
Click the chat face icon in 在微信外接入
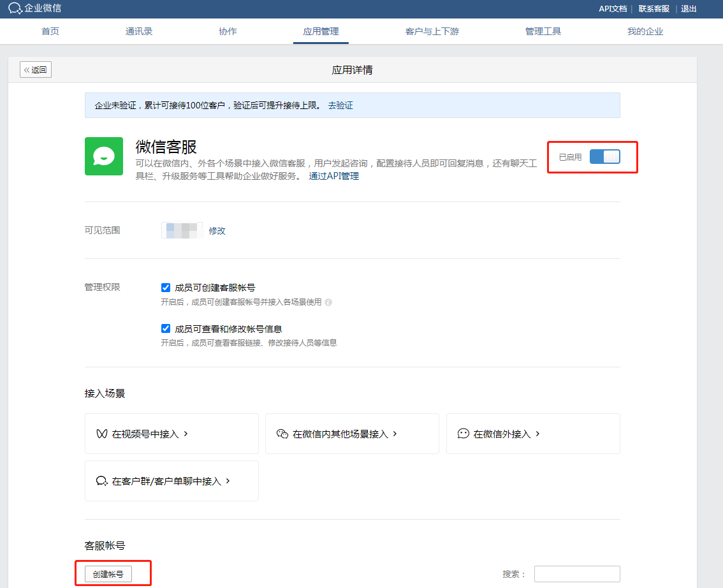coord(464,434)
